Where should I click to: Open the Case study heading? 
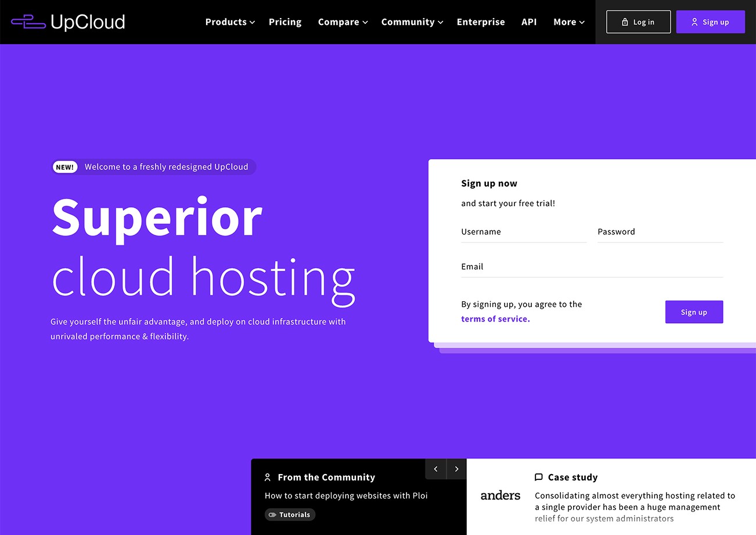click(x=573, y=478)
